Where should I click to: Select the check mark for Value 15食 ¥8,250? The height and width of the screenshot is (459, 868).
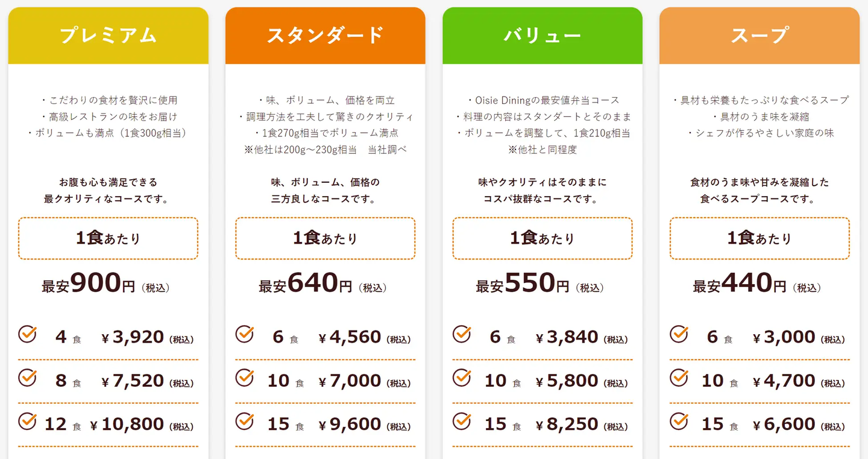click(x=462, y=422)
